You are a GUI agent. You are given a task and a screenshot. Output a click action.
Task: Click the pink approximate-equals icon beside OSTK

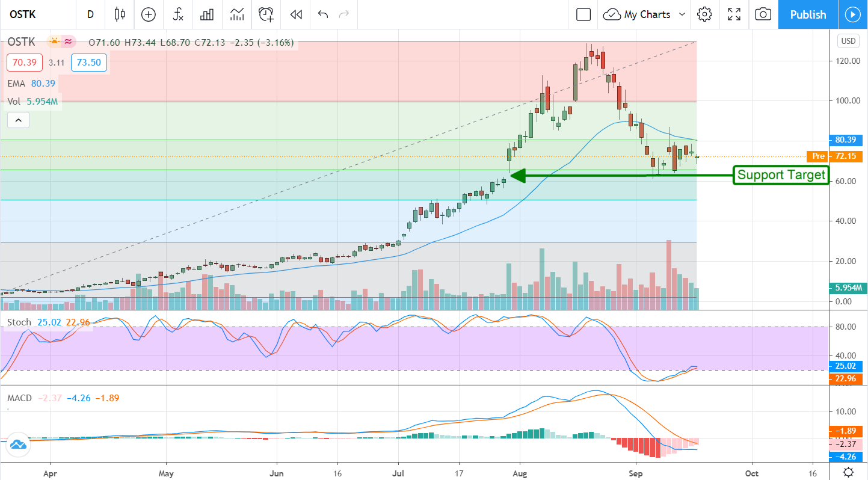(69, 42)
